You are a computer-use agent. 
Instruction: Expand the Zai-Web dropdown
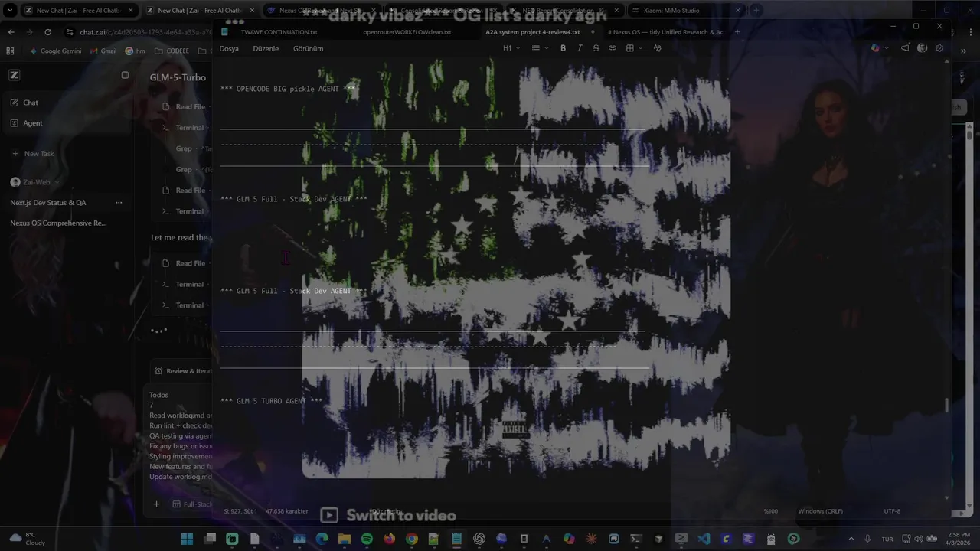point(34,182)
